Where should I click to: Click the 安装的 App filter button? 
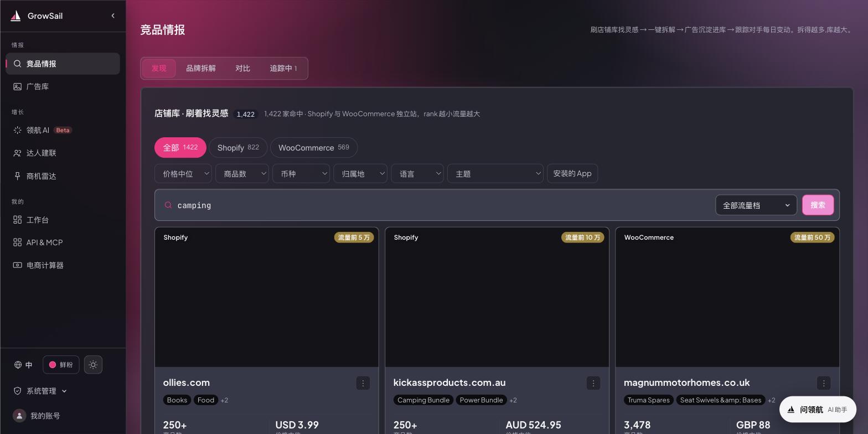point(572,174)
